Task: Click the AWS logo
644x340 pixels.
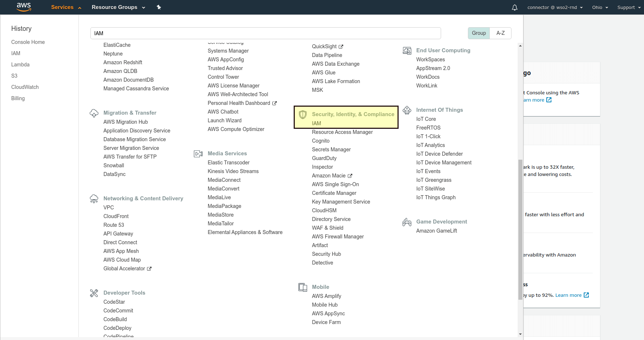Action: (x=24, y=7)
